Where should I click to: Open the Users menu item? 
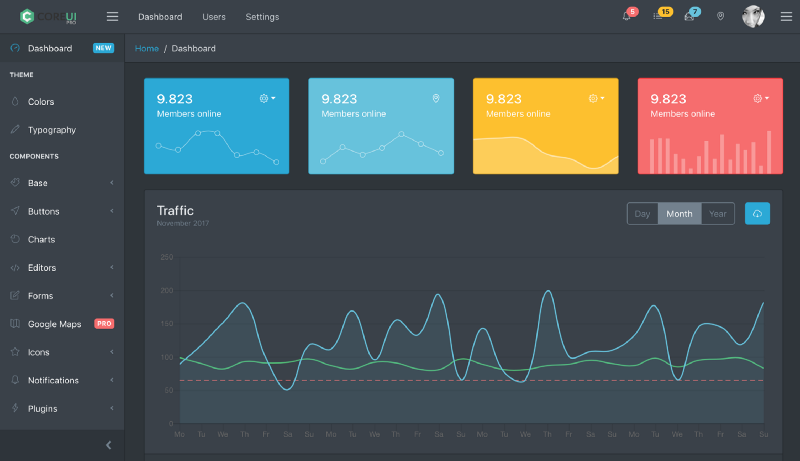pos(214,17)
